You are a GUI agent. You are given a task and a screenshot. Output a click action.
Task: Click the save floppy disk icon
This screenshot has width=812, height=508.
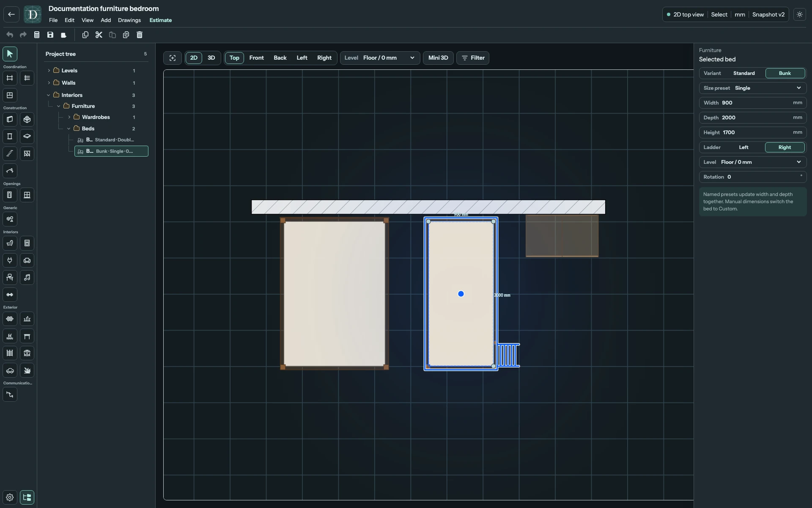pyautogui.click(x=50, y=35)
